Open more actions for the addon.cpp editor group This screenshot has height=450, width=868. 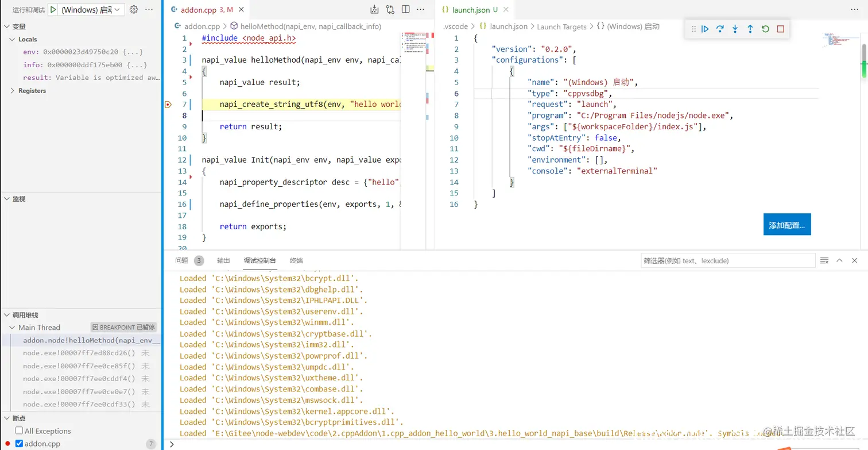click(421, 9)
